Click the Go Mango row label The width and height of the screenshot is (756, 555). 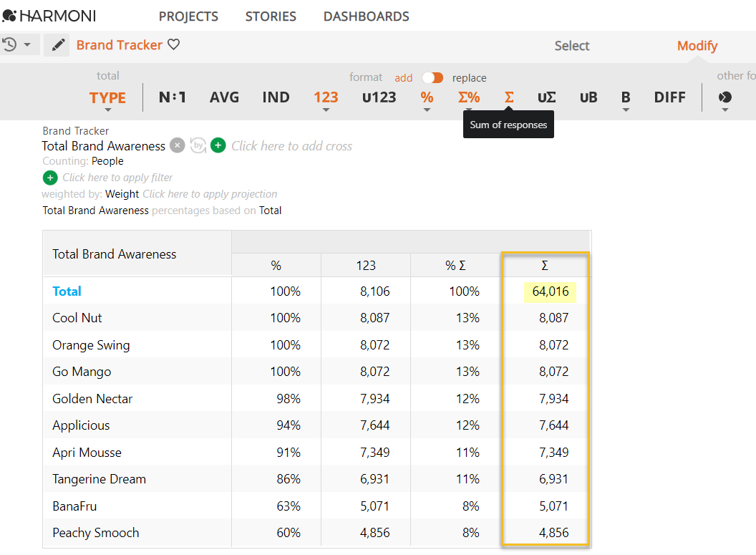tap(82, 372)
